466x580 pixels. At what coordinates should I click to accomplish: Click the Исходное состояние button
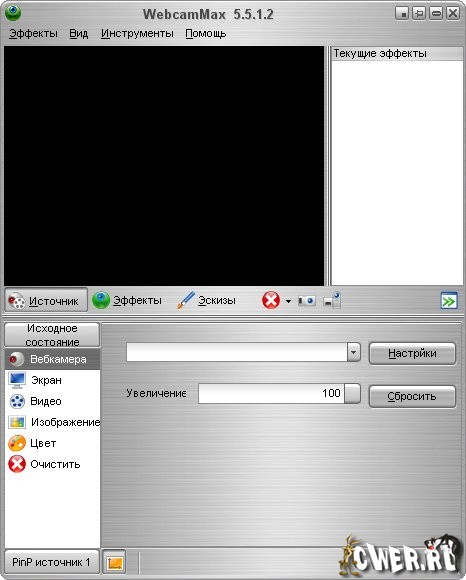pyautogui.click(x=52, y=335)
